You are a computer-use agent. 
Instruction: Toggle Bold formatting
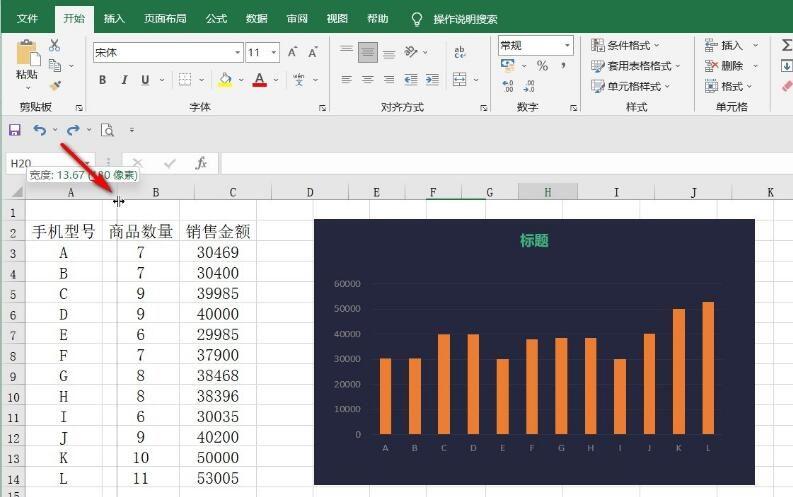coord(103,80)
